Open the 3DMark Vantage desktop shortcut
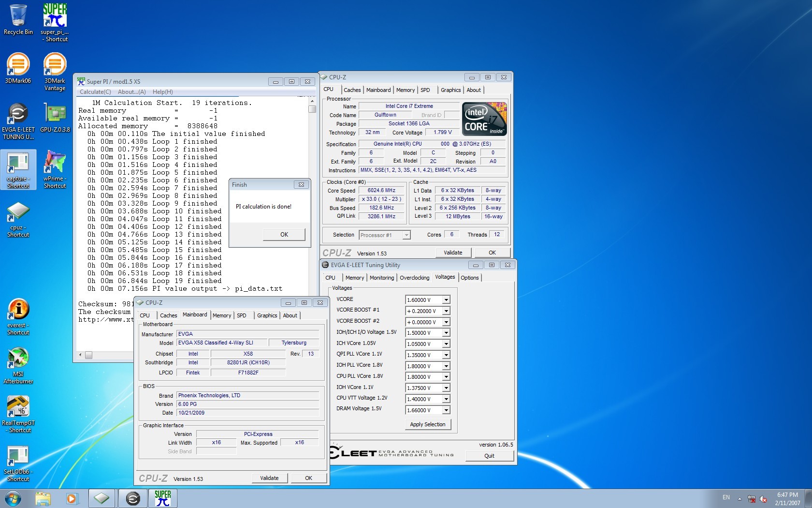This screenshot has height=508, width=812. pyautogui.click(x=55, y=65)
